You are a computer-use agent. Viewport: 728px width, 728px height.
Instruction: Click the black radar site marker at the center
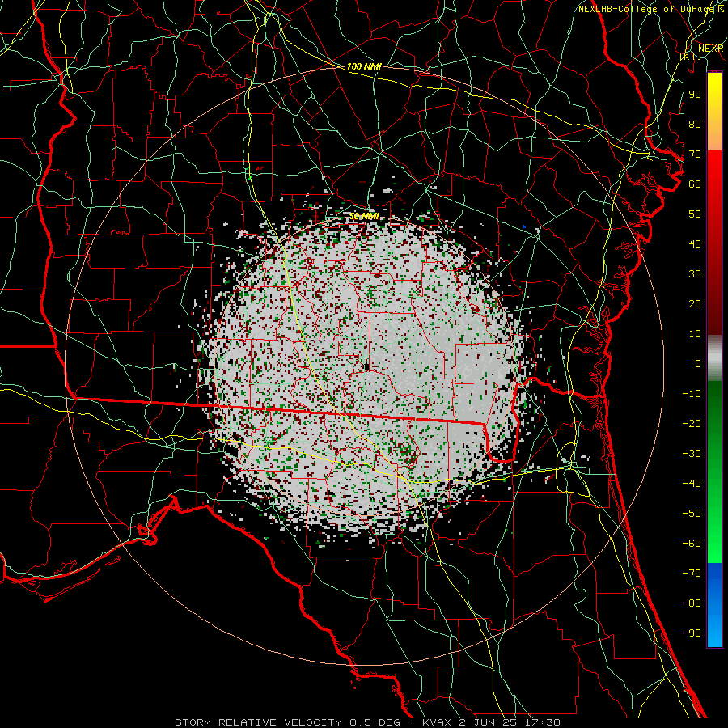coord(366,366)
